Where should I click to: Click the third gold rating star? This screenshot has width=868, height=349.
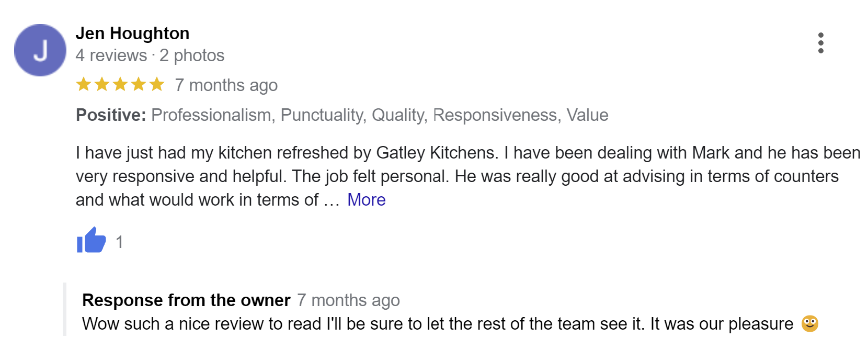(120, 84)
